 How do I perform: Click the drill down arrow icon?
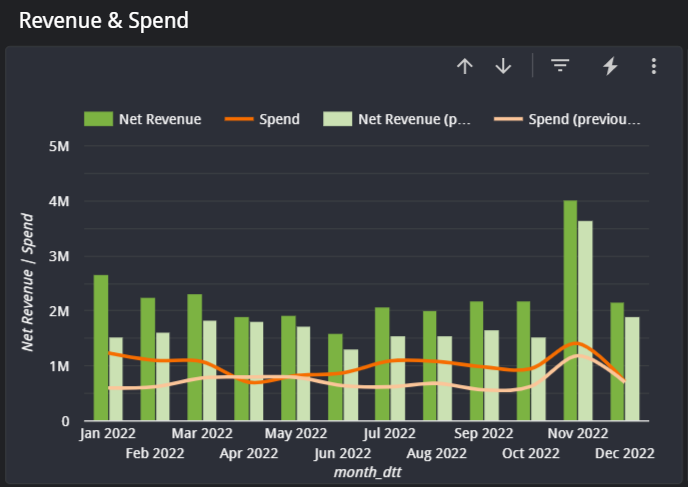click(x=503, y=66)
